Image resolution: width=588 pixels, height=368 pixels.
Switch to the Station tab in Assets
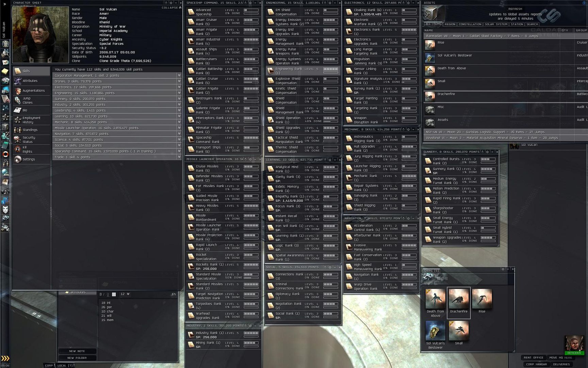517,24
